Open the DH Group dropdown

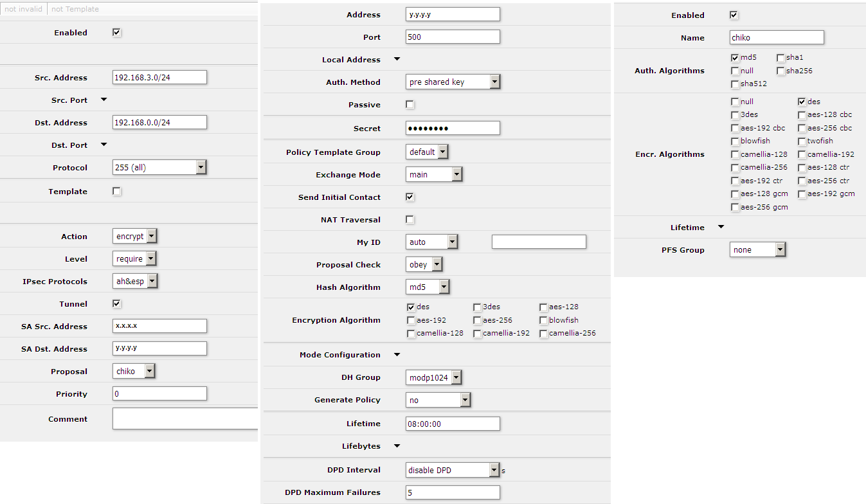click(456, 378)
